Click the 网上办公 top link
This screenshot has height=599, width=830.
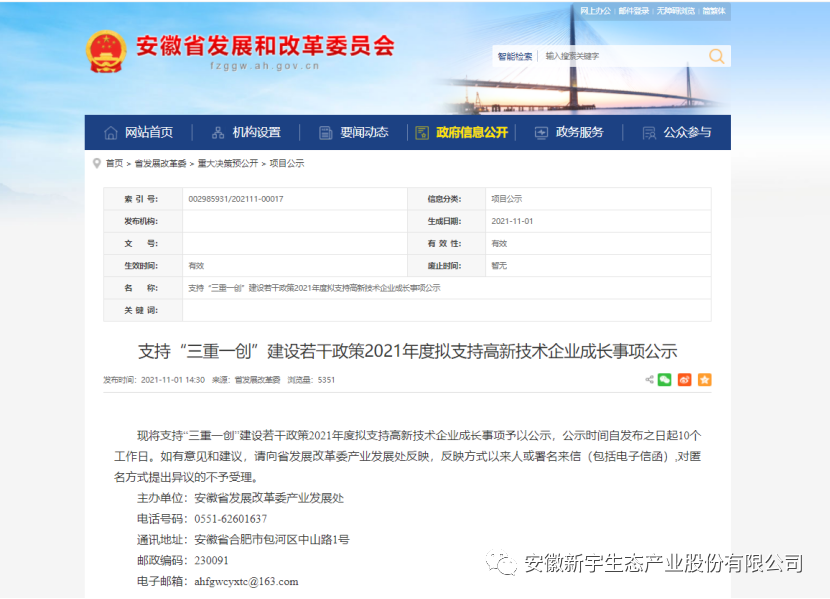595,11
